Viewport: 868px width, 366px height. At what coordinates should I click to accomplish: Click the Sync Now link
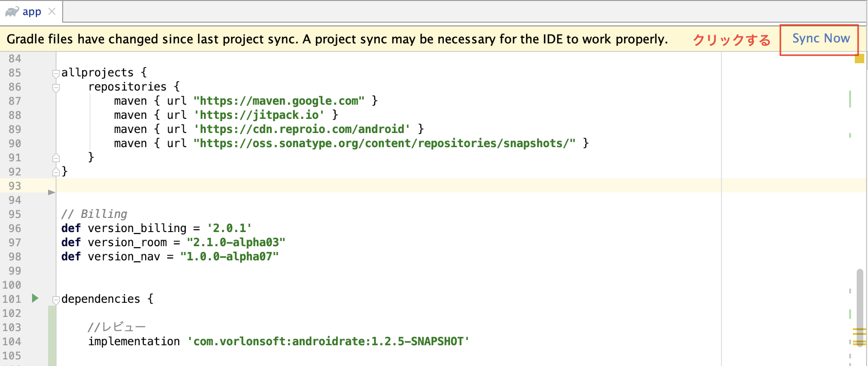point(821,39)
